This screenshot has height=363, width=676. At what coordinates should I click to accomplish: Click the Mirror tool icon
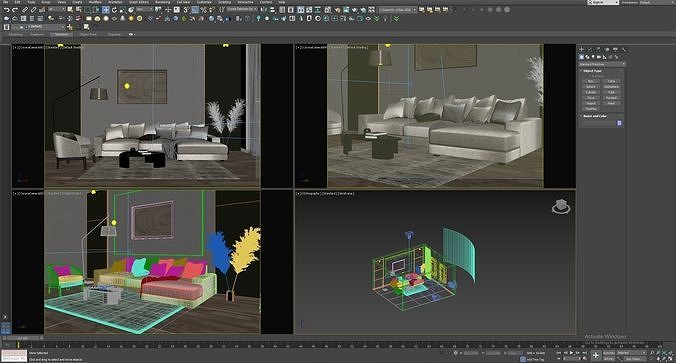(264, 9)
